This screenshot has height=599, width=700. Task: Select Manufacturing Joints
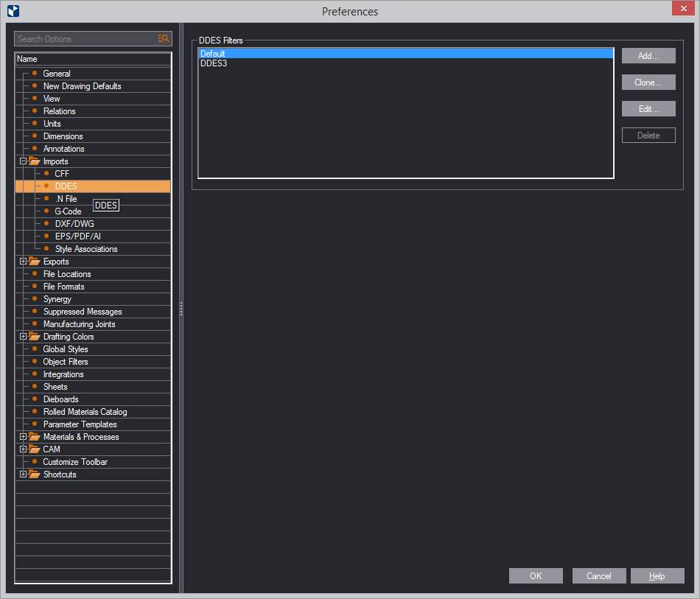click(x=79, y=324)
